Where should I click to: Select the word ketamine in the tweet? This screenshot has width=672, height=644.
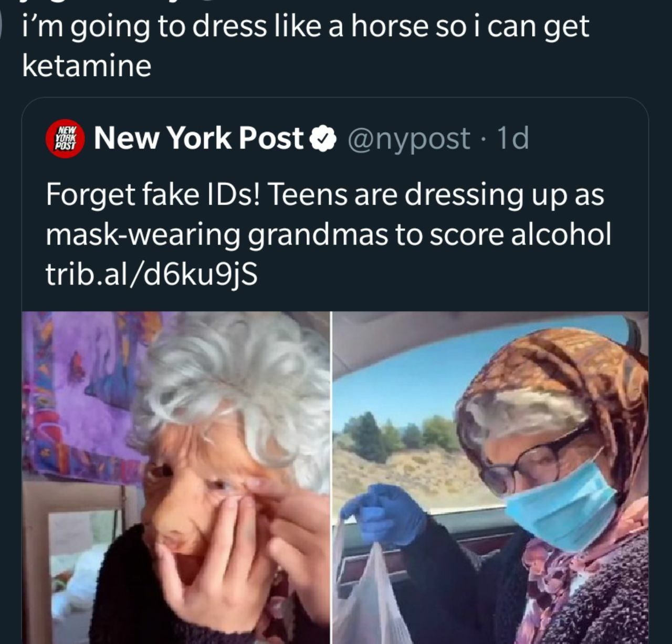tap(87, 66)
